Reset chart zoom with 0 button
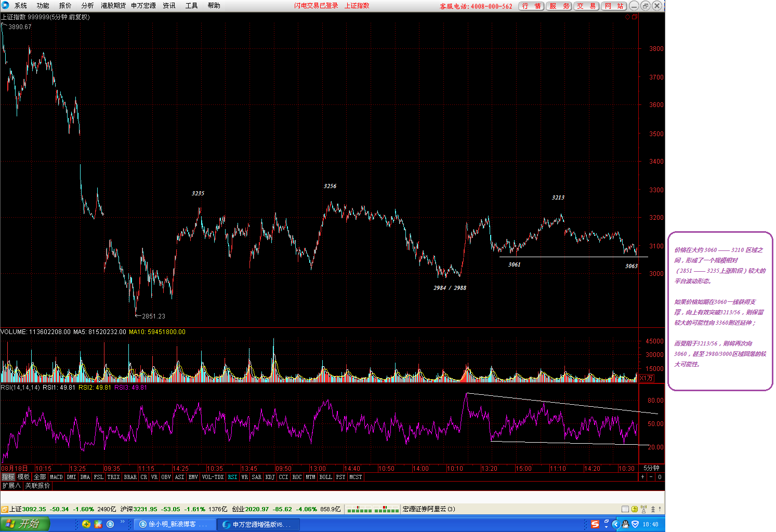 [x=660, y=477]
